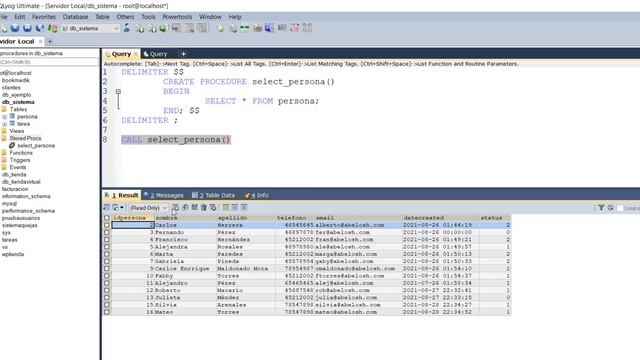The image size is (640, 360).
Task: Click the green filter funnel icon
Action: (x=601, y=208)
